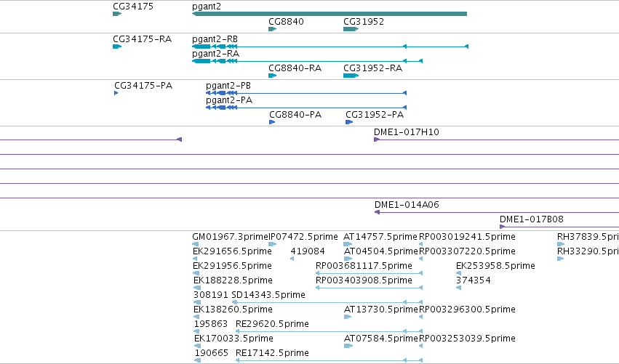619x364 pixels.
Task: Select the pgant2-PA protein feature
Action: (306, 108)
